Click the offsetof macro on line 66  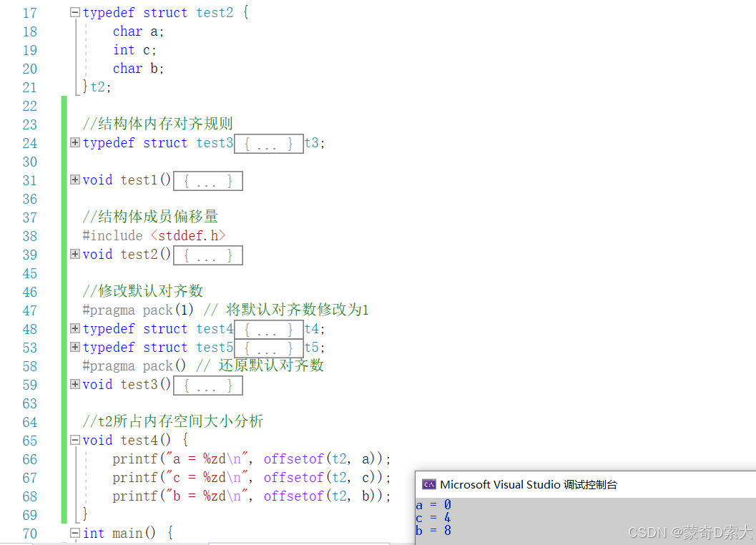click(x=294, y=458)
